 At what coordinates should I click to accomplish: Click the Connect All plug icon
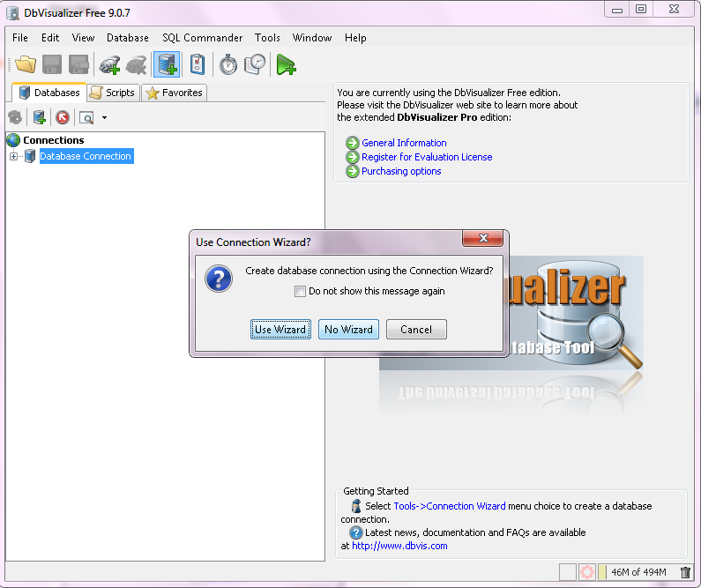tap(109, 64)
